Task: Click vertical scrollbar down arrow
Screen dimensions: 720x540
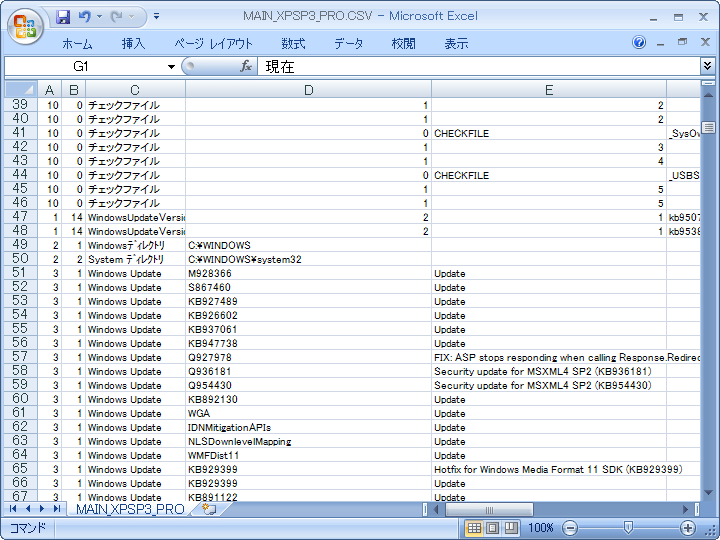Action: (708, 493)
